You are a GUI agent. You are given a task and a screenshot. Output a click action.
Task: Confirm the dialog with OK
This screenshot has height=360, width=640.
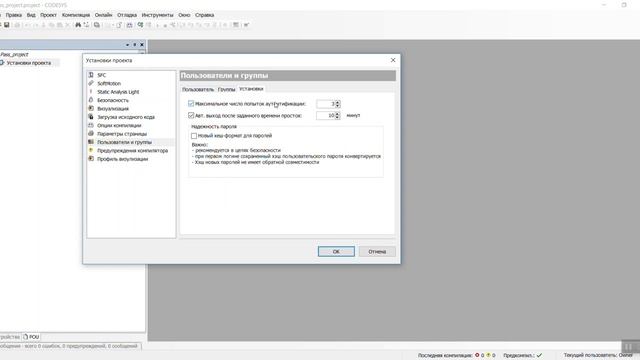[336, 251]
